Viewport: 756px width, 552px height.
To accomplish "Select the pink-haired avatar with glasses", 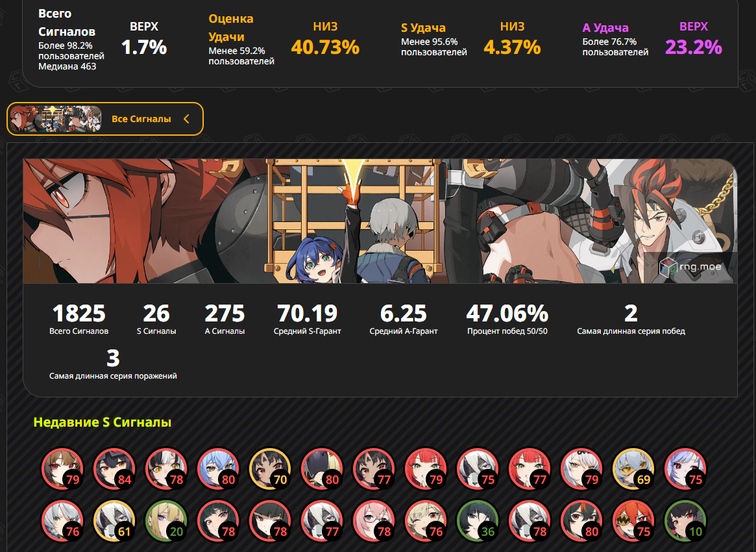I will click(374, 521).
